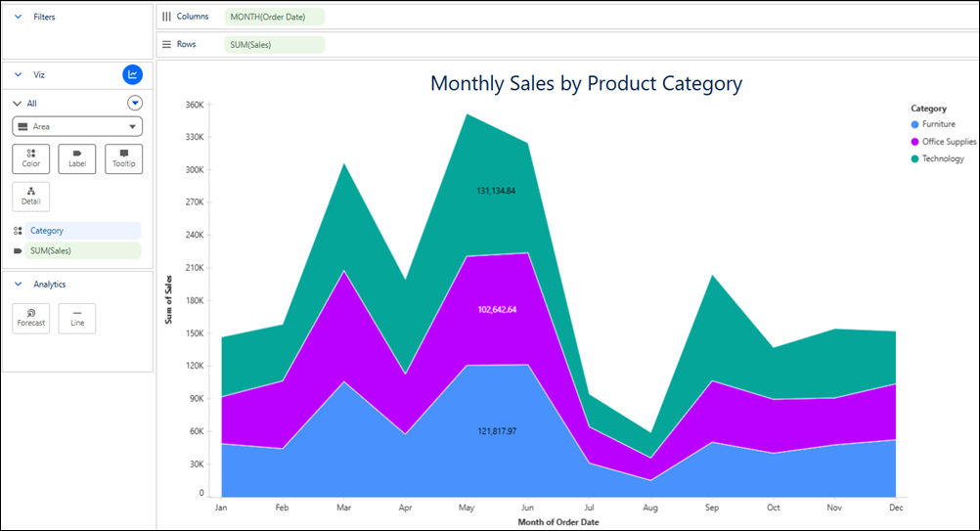Click the Furniture blue legend swatch
The width and height of the screenshot is (980, 531).
[x=915, y=124]
